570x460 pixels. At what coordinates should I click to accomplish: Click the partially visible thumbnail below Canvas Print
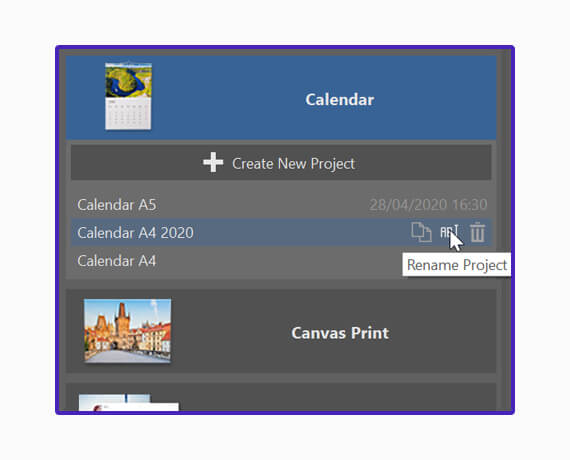(129, 403)
